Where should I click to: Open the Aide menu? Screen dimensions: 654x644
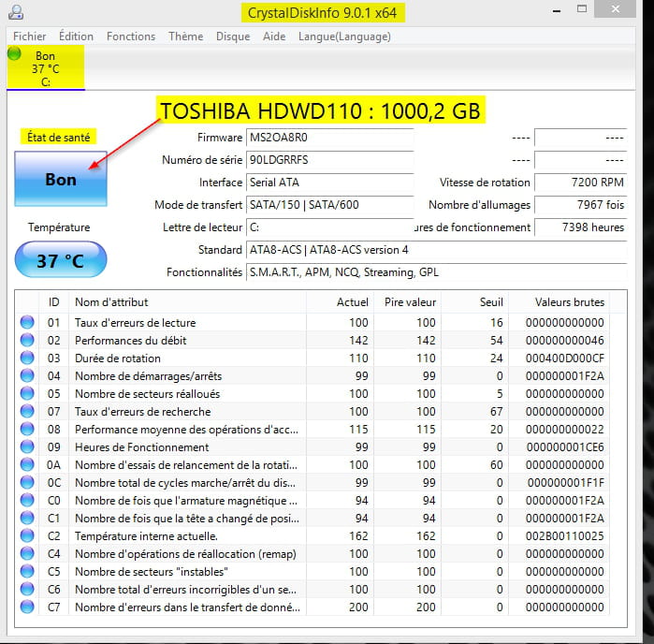coord(274,37)
